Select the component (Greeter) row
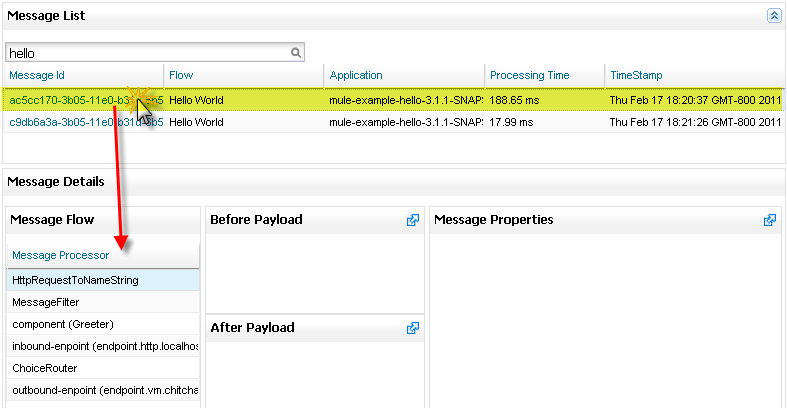The image size is (787, 408). tap(63, 324)
